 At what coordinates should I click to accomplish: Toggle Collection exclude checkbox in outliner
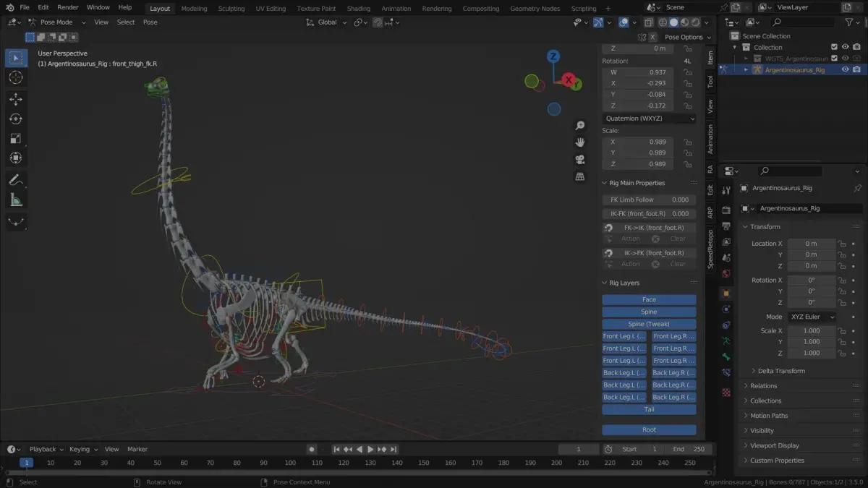pyautogui.click(x=834, y=47)
